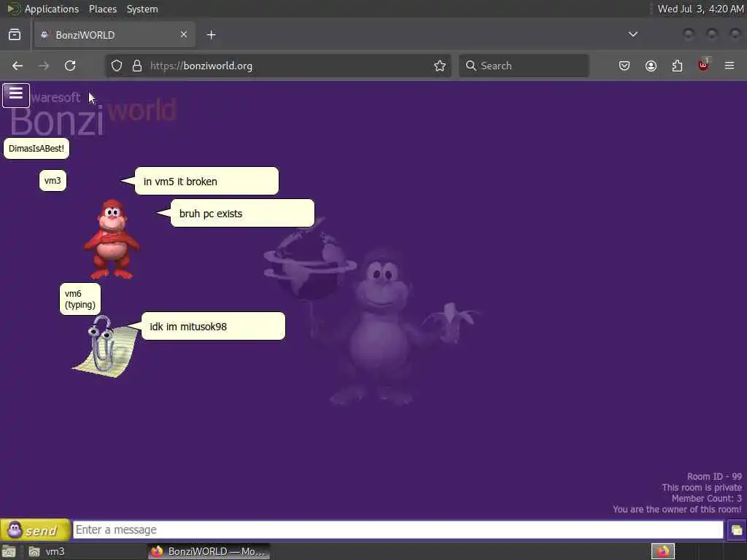The width and height of the screenshot is (747, 560).
Task: Click the uBlock Origin extension icon
Action: point(703,65)
